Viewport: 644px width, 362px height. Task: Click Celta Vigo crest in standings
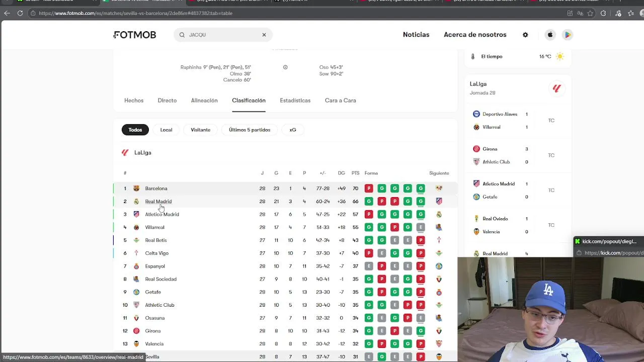(136, 253)
